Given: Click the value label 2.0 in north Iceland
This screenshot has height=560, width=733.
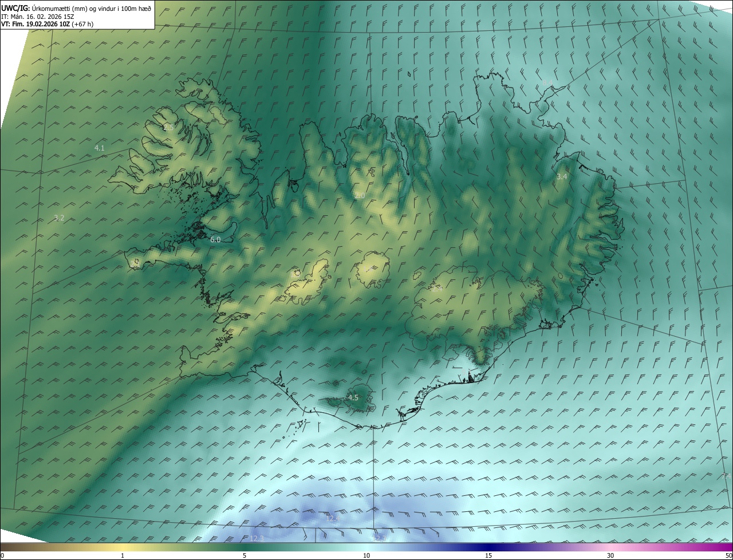Looking at the screenshot, I should click(360, 196).
